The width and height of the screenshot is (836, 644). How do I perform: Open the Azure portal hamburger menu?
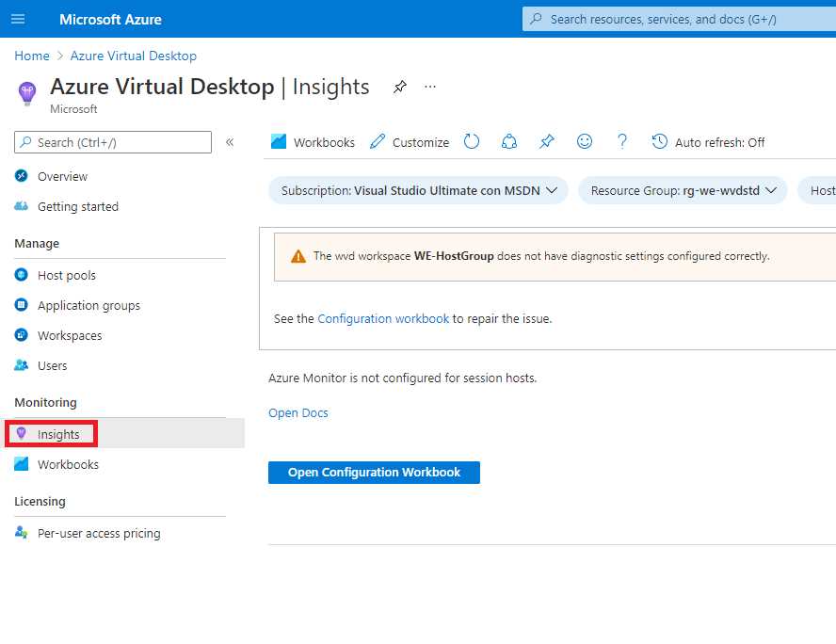[18, 18]
